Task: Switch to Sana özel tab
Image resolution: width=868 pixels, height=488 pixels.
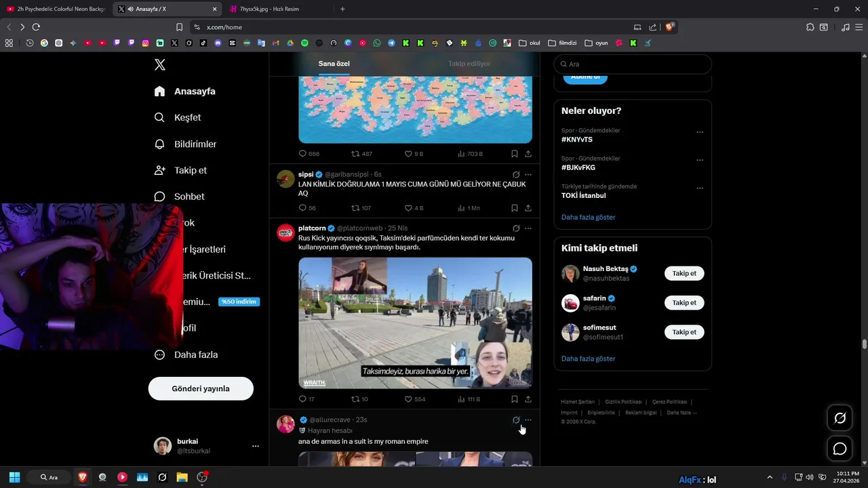Action: (x=334, y=64)
